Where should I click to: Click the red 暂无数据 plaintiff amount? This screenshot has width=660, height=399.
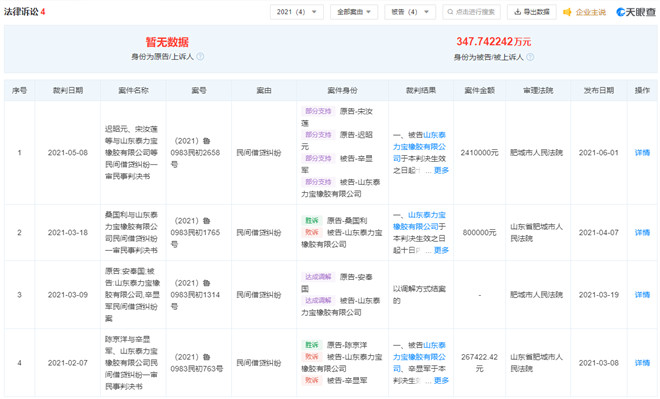point(167,42)
